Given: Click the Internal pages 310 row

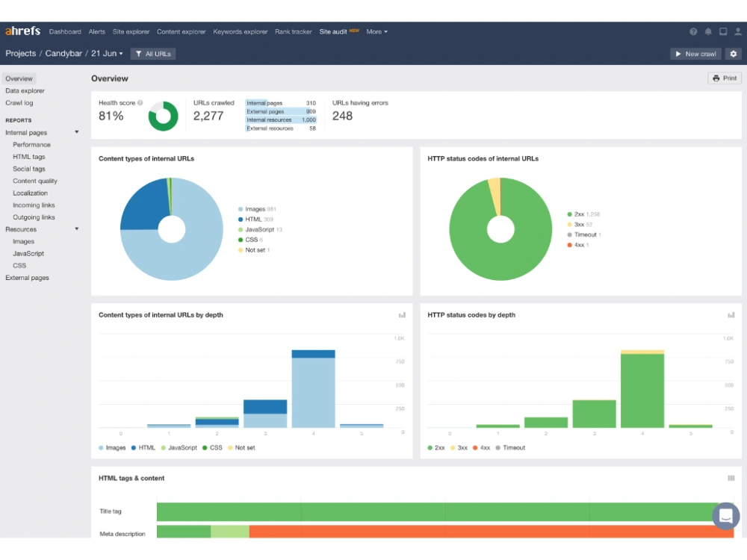Looking at the screenshot, I should pyautogui.click(x=281, y=103).
